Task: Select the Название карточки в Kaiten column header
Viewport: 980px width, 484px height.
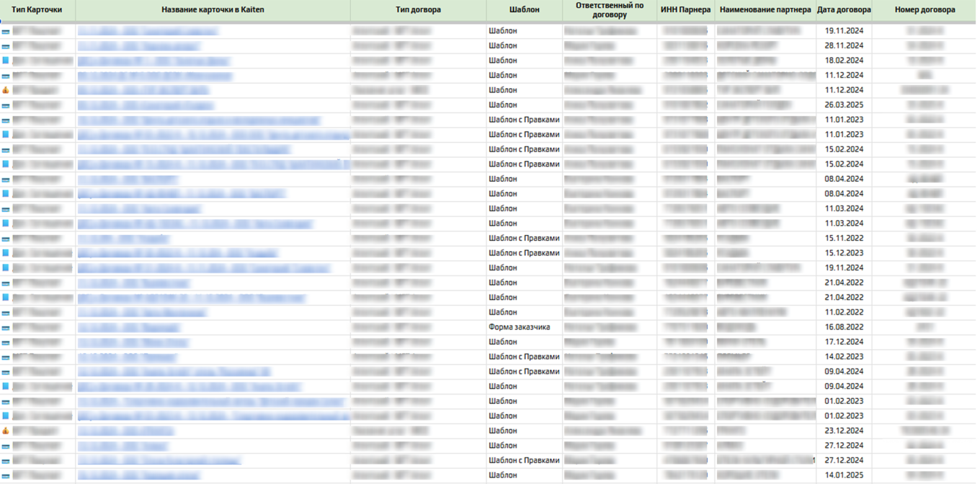Action: [x=213, y=10]
